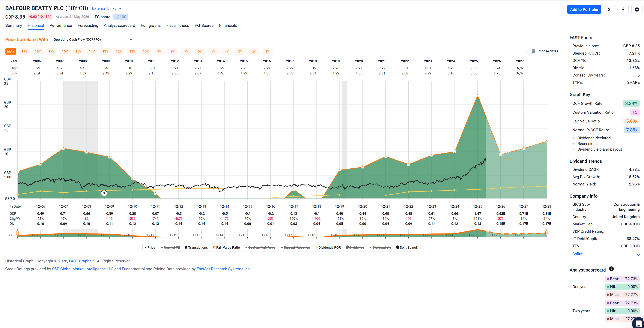Open the chat bubble icon

click(639, 323)
